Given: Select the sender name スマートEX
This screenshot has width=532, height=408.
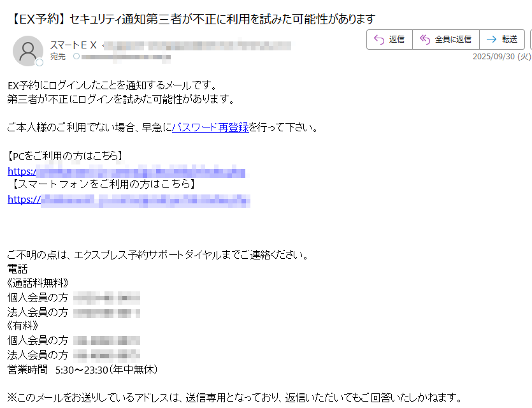Looking at the screenshot, I should pos(73,45).
